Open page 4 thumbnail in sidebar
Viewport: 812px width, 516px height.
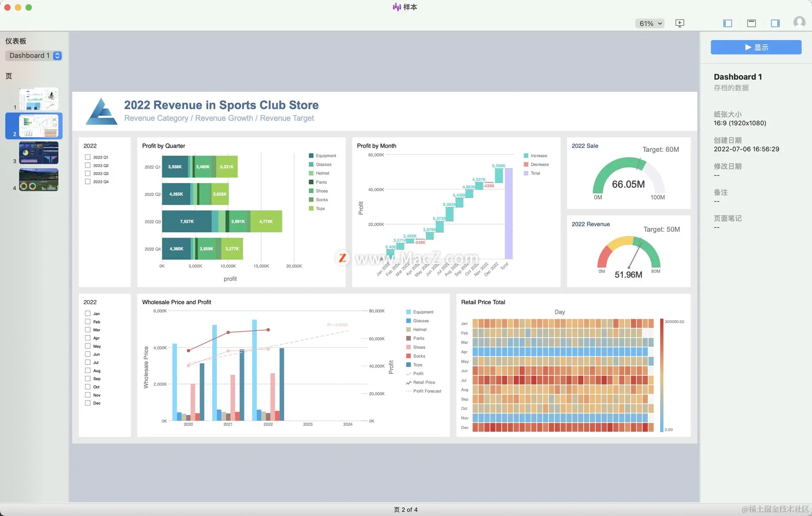point(38,180)
